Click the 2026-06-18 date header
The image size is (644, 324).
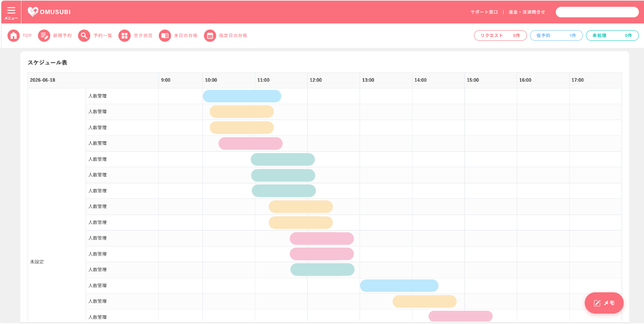42,80
